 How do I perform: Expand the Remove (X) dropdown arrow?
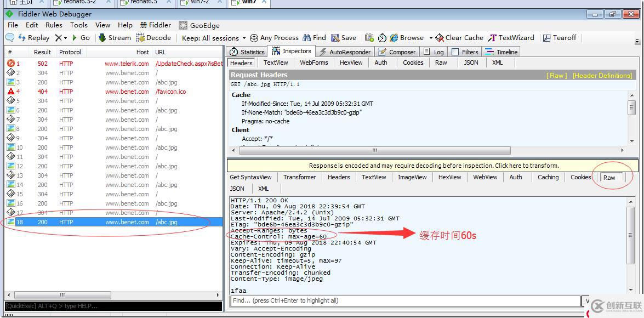(65, 38)
